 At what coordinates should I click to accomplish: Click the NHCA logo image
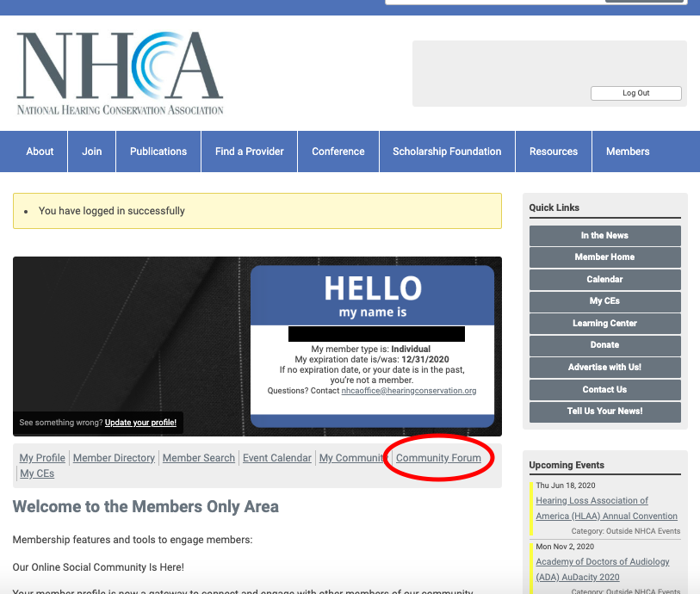(120, 74)
